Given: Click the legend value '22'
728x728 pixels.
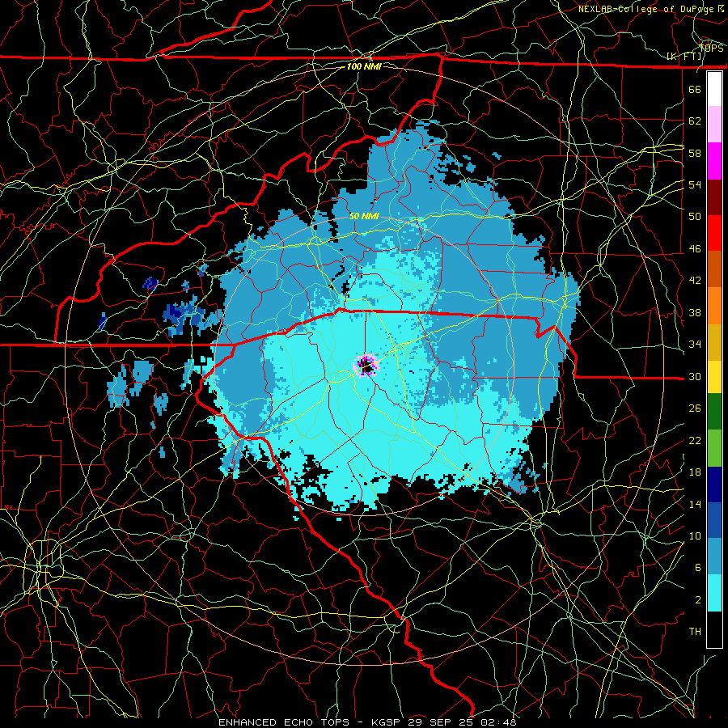Looking at the screenshot, I should (695, 440).
